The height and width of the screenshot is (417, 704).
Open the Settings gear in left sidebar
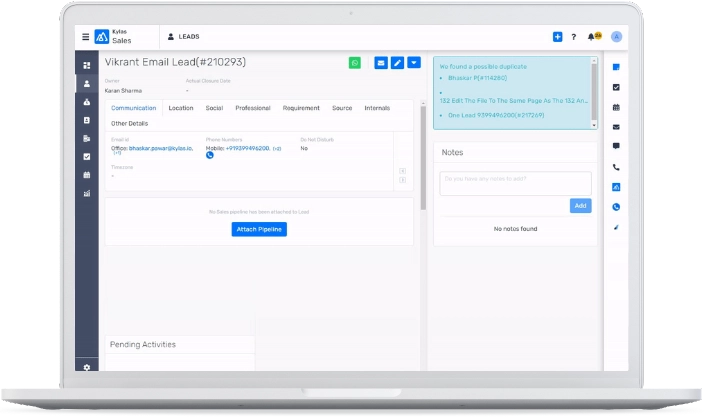87,367
